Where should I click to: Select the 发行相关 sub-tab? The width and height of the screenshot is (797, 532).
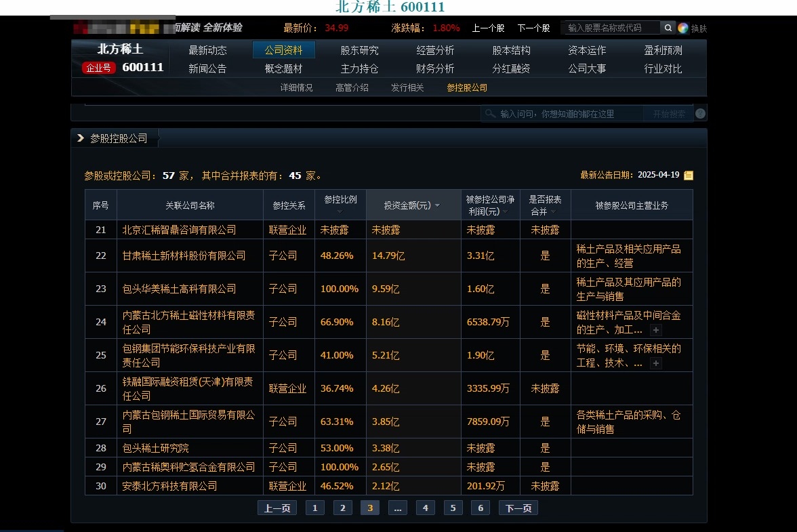(x=407, y=88)
